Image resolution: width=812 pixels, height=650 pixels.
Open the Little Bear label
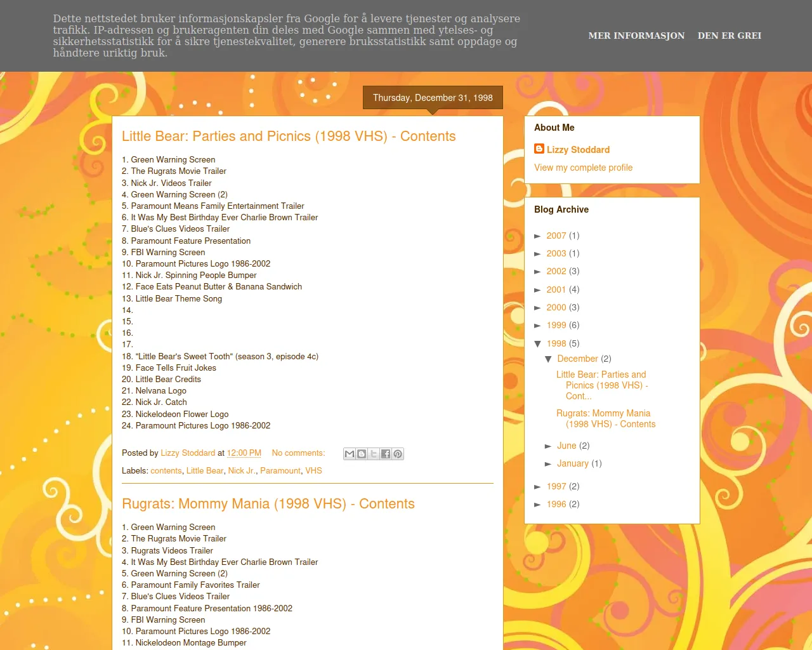click(x=205, y=471)
